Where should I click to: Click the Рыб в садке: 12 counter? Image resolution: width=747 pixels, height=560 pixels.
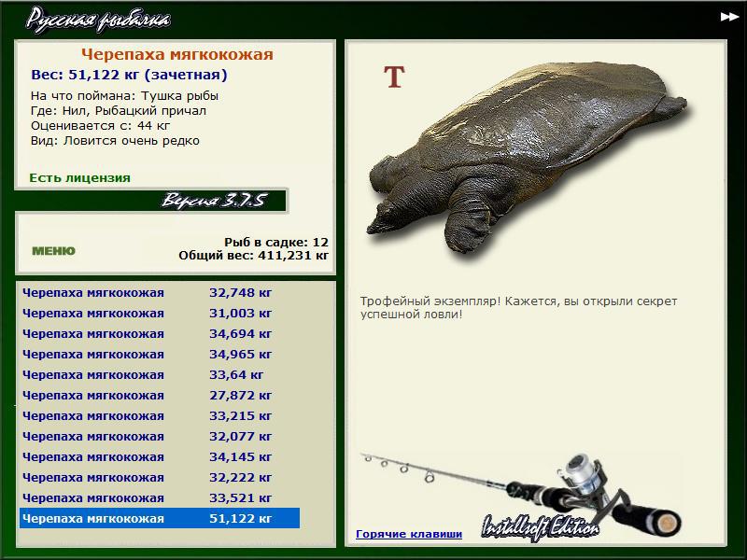click(x=276, y=242)
